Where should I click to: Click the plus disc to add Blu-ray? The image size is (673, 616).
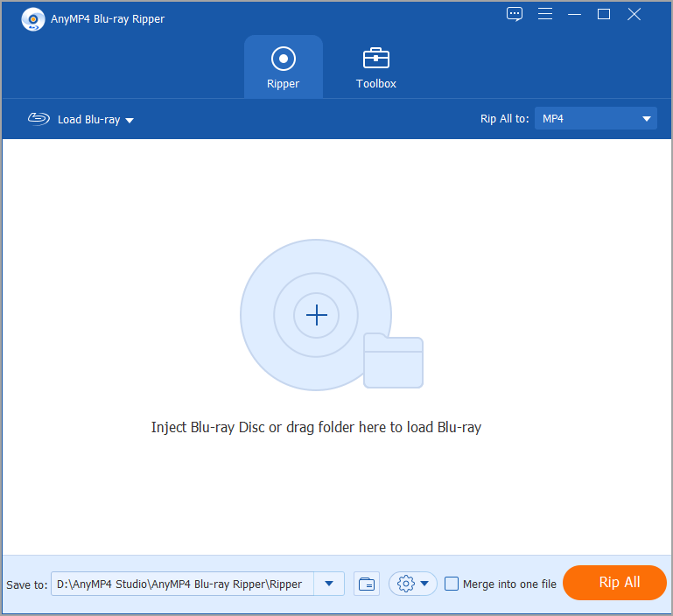[x=316, y=315]
